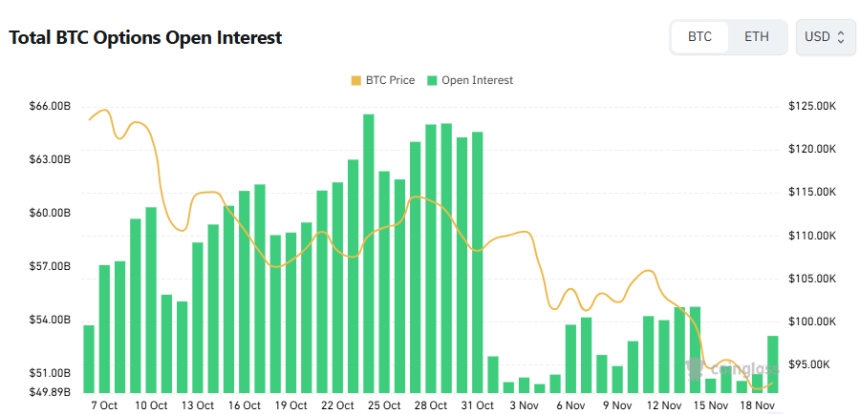Click the tallest green open interest bar
The image size is (860, 414).
coord(369,252)
